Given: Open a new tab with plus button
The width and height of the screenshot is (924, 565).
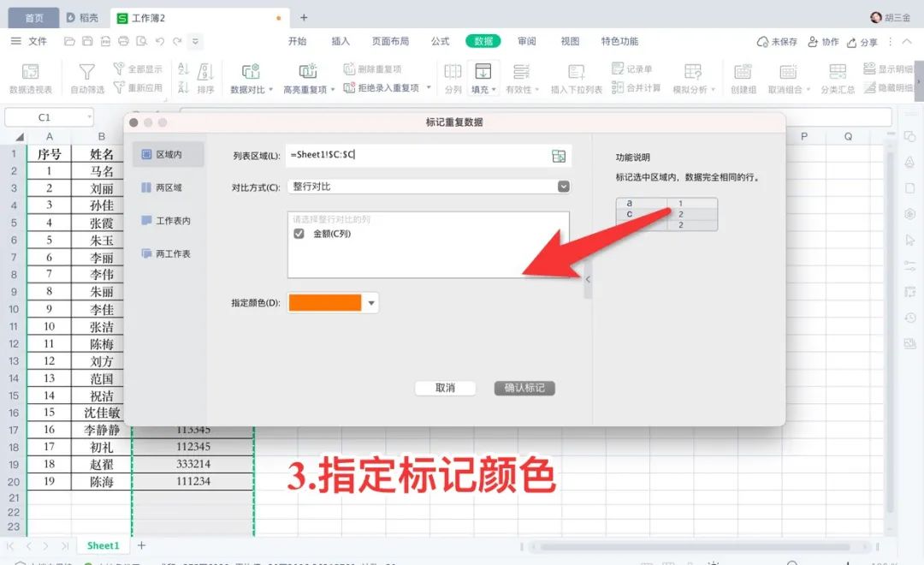Looking at the screenshot, I should [x=304, y=18].
